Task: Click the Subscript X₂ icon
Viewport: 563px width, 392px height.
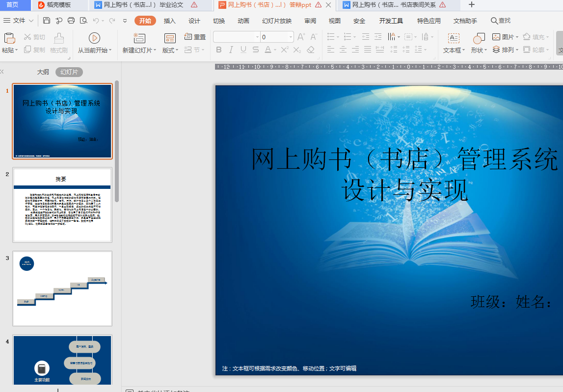Action: tap(297, 50)
